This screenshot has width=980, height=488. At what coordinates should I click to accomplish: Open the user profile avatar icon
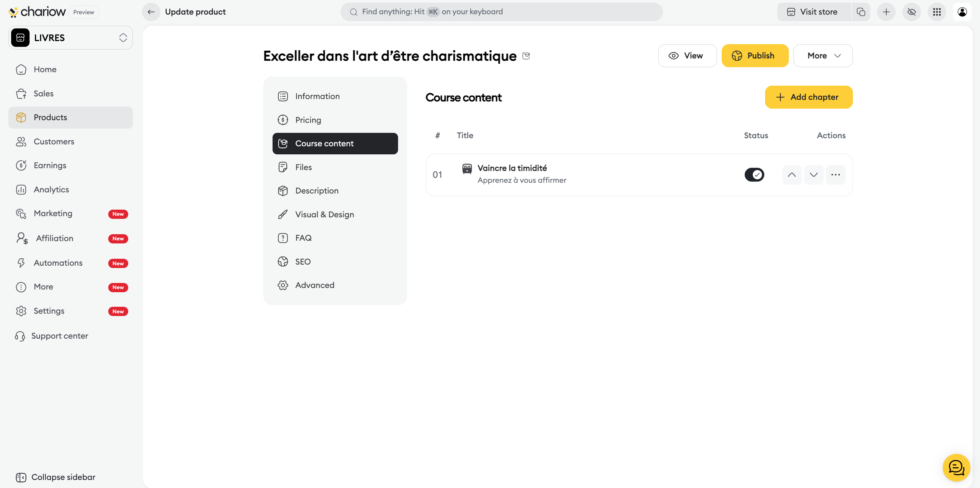962,12
